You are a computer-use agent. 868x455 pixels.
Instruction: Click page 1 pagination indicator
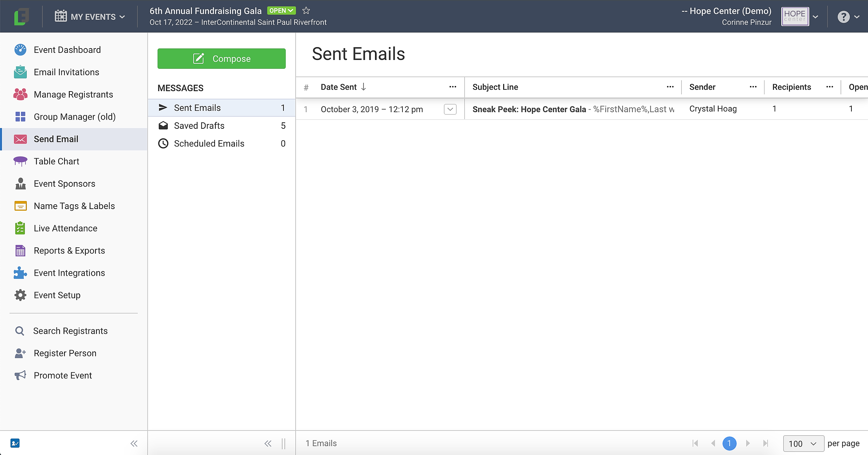pos(729,443)
